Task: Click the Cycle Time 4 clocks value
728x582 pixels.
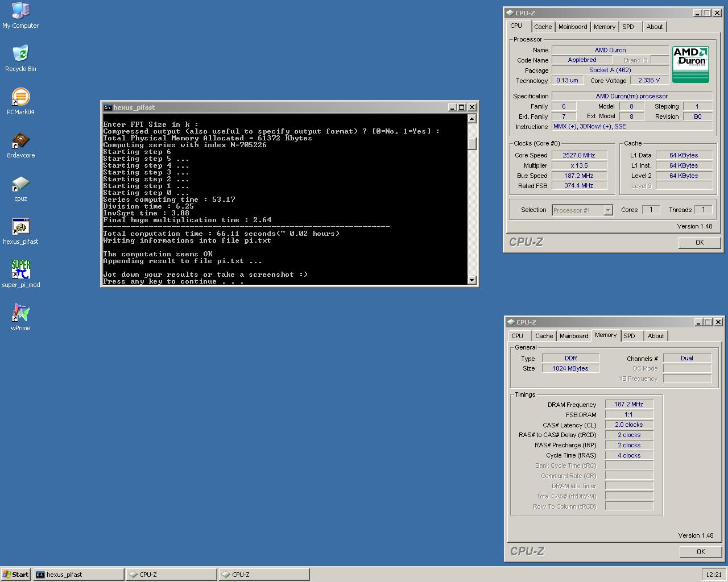Action: (x=629, y=455)
